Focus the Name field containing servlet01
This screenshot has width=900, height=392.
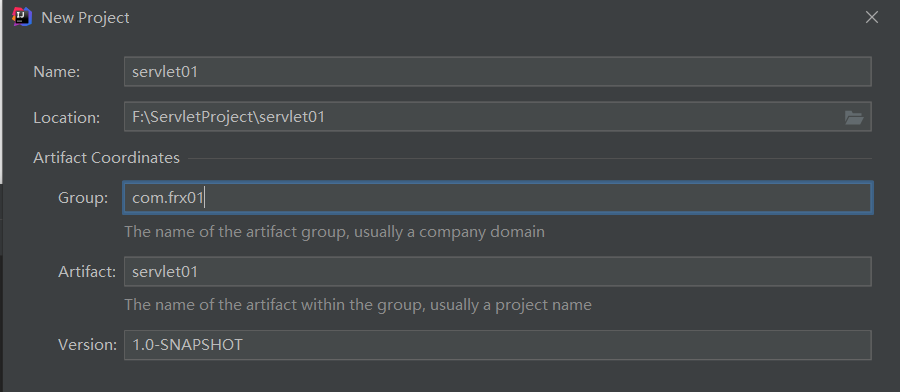click(498, 72)
